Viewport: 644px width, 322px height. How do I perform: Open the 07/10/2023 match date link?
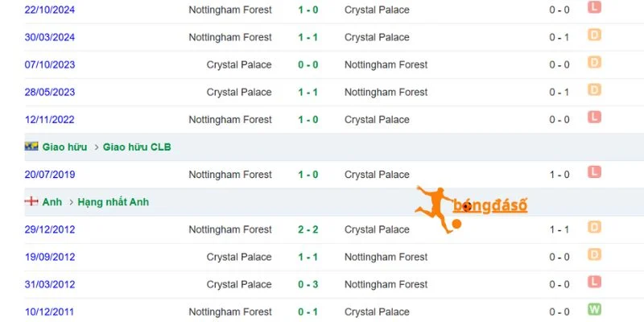click(x=50, y=65)
